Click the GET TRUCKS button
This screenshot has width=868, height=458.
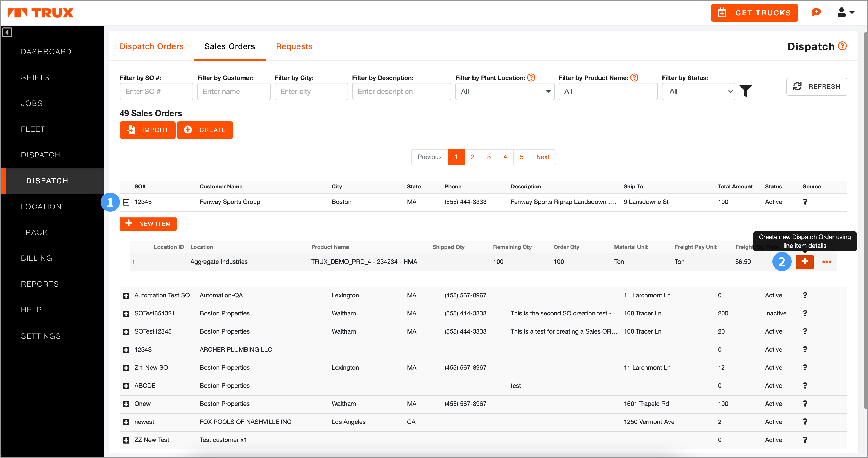(x=754, y=13)
